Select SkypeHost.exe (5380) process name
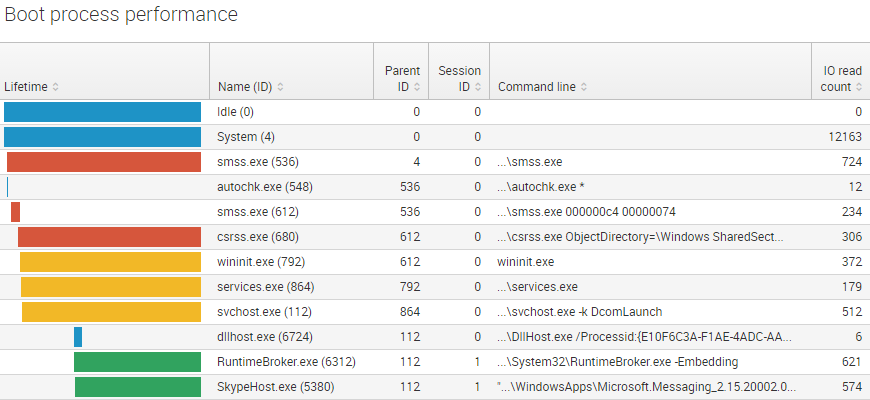Viewport: 870px width, 400px height. (276, 387)
